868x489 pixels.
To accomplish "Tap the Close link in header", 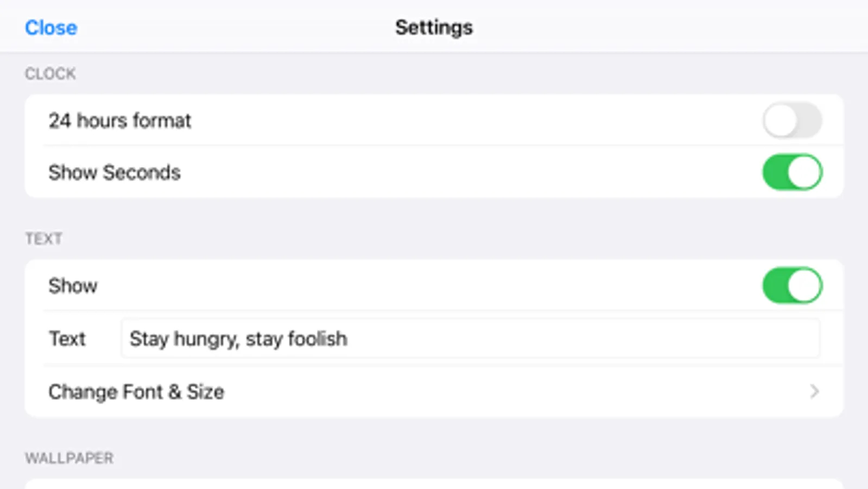I will pyautogui.click(x=51, y=28).
